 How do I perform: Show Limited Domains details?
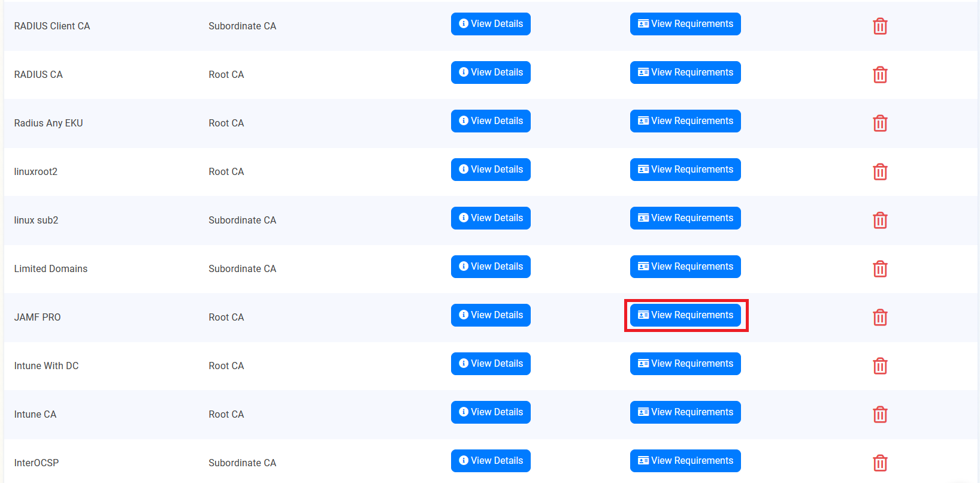[491, 267]
